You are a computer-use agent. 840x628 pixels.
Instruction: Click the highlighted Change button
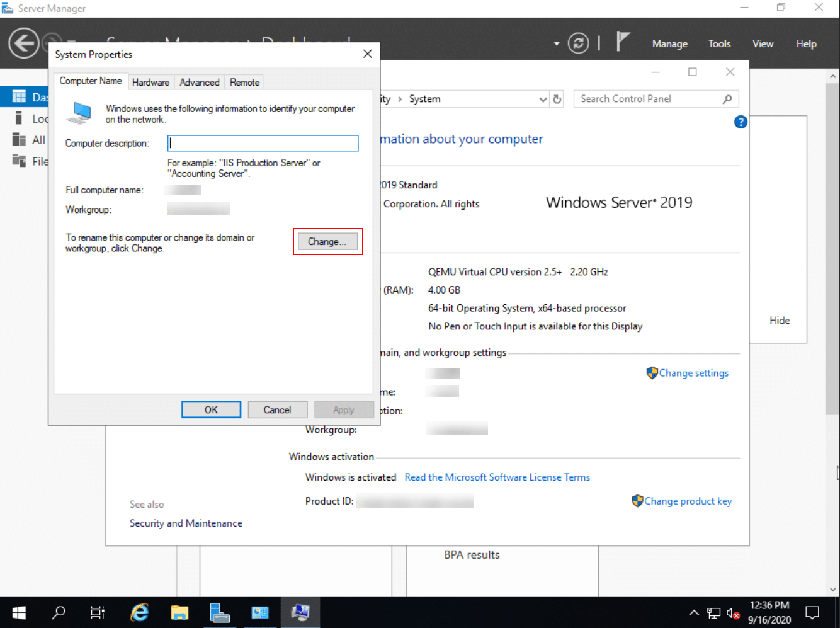(x=327, y=241)
